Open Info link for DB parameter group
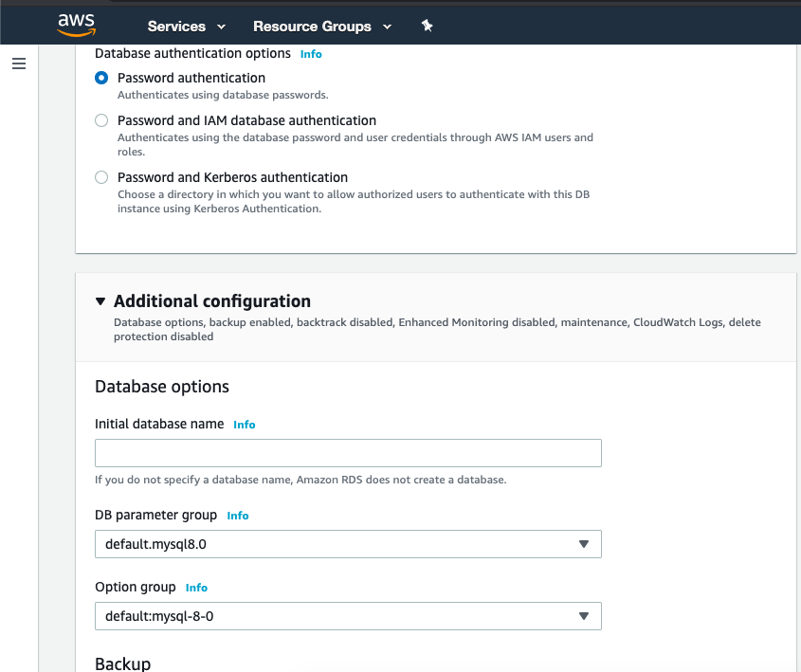Screen dimensions: 801x672 click(238, 516)
